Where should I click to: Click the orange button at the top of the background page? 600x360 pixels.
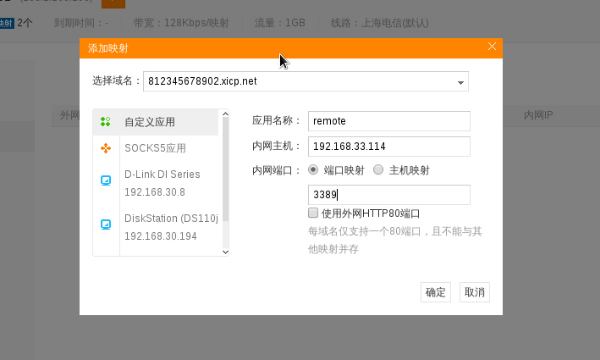click(x=113, y=4)
